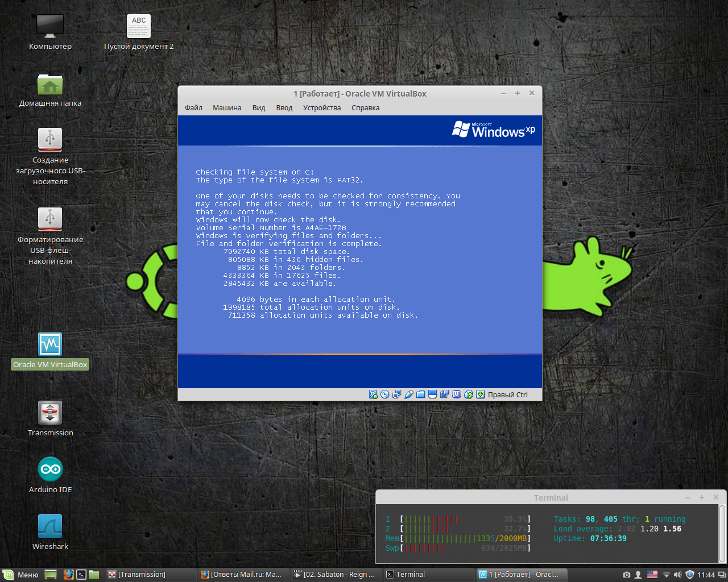
Task: Open the Ввод menu in VirtualBox
Action: point(284,108)
